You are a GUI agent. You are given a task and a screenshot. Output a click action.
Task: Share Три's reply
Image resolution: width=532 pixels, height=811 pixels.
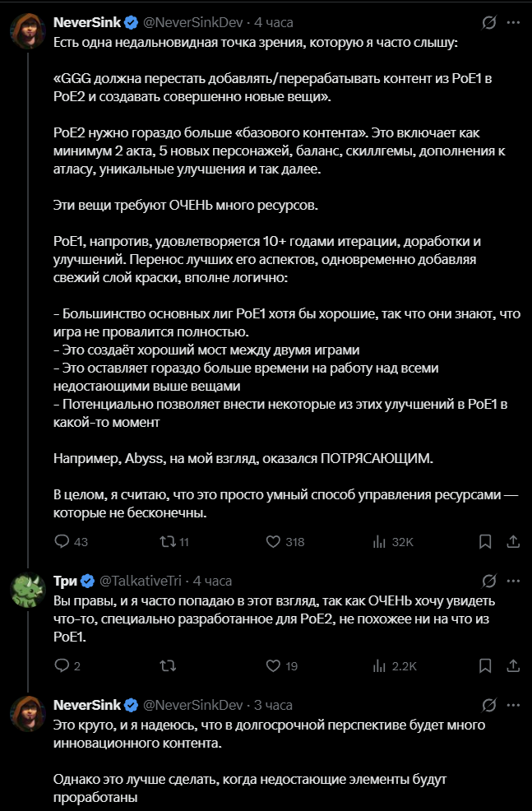[513, 665]
